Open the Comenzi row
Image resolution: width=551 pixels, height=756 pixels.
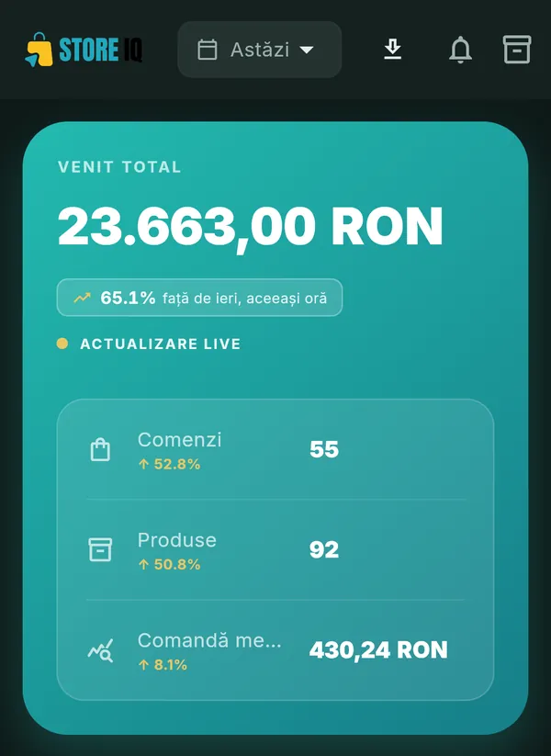[x=275, y=449]
